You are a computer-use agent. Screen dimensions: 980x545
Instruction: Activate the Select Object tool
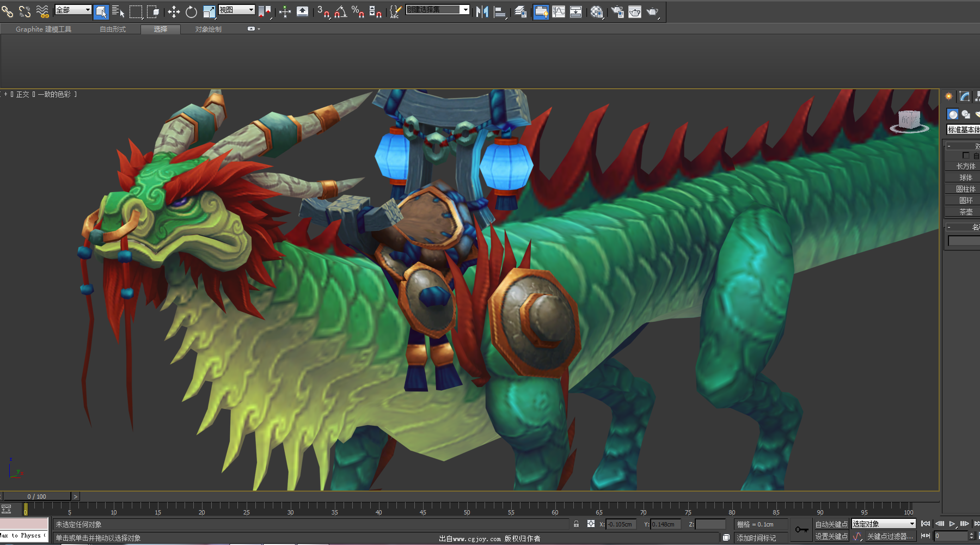(x=101, y=11)
